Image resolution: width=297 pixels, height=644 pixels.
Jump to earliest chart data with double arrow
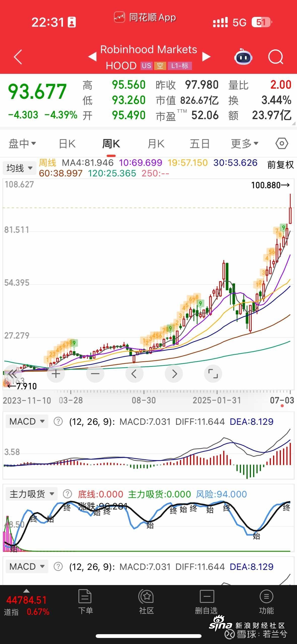(x=13, y=374)
